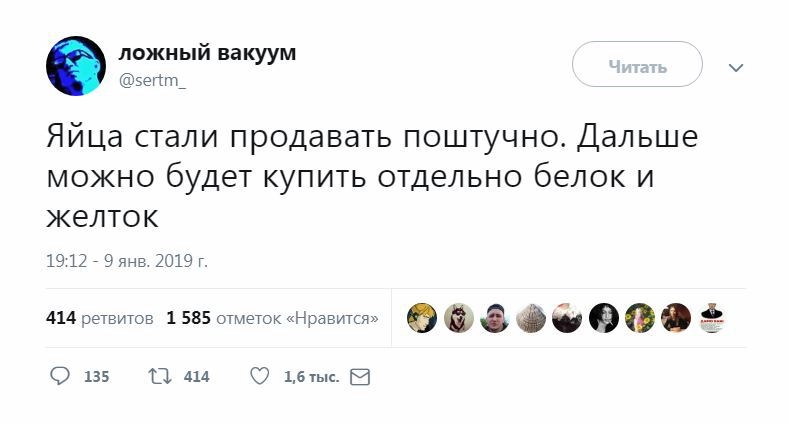Click the husky dog liker avatar

[x=458, y=318]
